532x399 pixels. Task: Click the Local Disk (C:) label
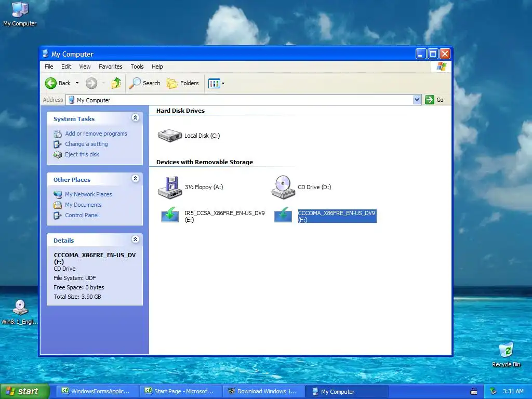point(202,136)
